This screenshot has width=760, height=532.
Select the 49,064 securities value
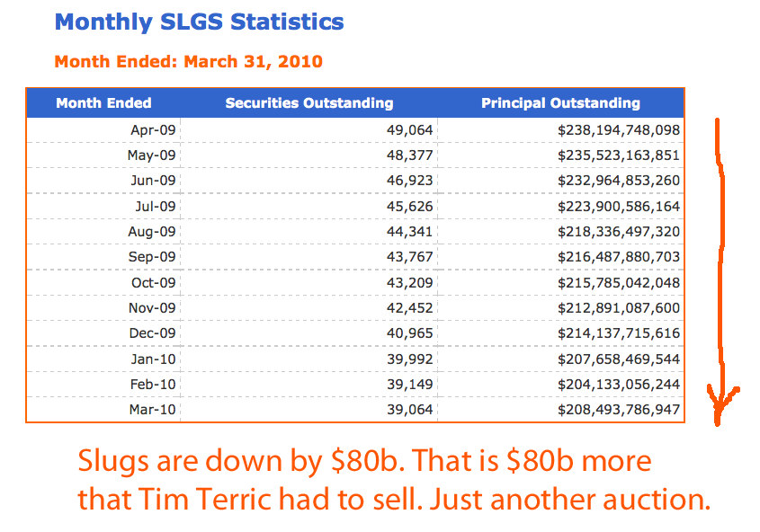click(x=409, y=129)
